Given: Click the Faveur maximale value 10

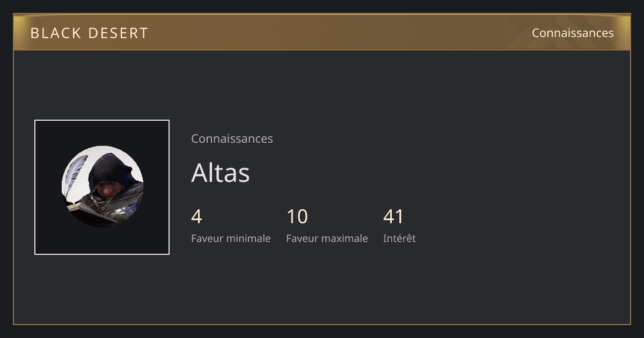Looking at the screenshot, I should (297, 217).
